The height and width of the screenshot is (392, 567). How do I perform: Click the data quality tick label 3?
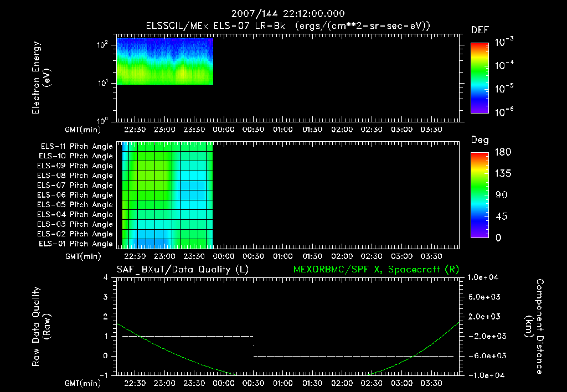pos(106,297)
